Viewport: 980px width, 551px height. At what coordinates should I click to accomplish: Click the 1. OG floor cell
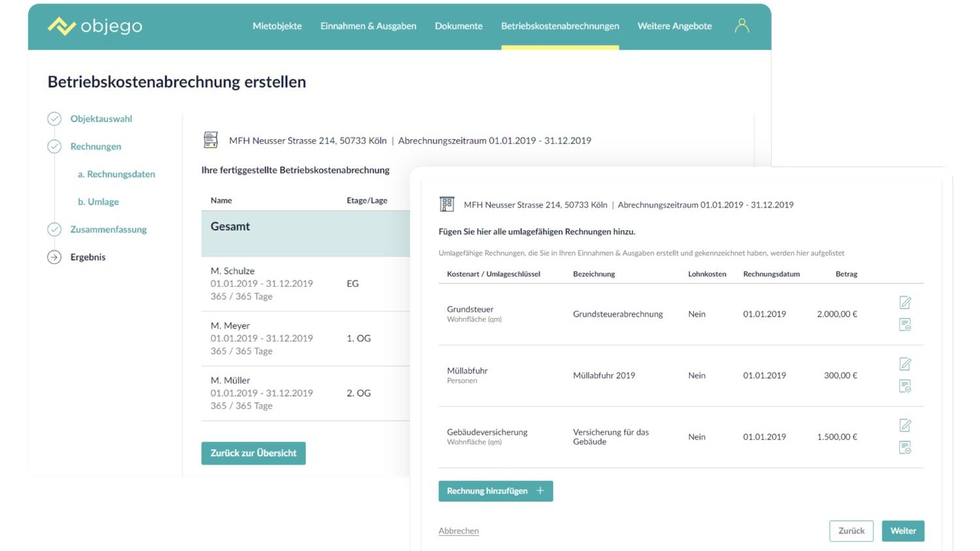coord(359,338)
